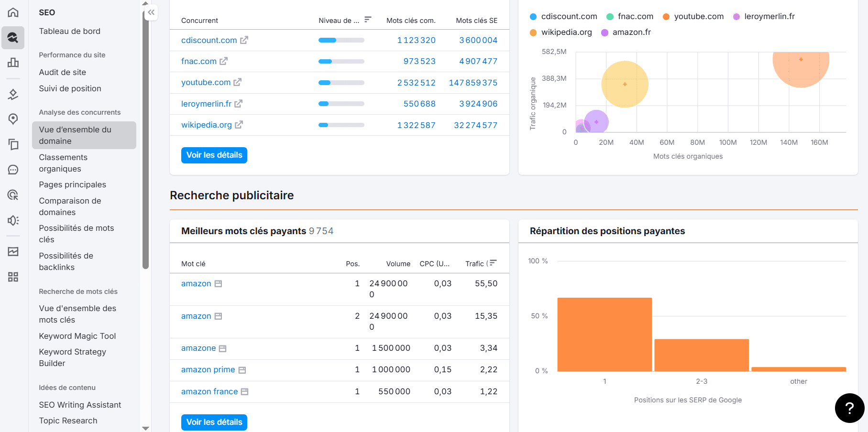868x432 pixels.
Task: Open amazon prime keyword link
Action: 208,370
